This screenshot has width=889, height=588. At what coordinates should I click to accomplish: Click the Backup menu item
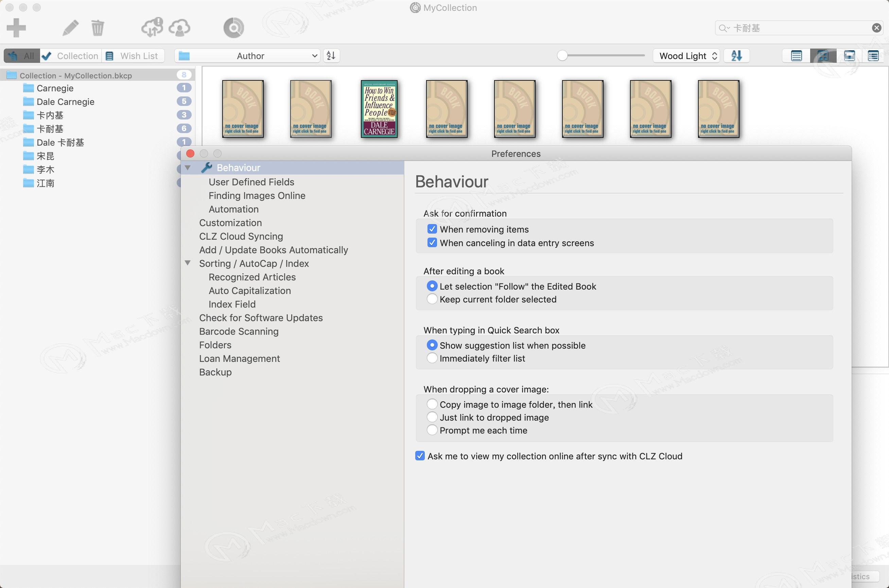point(215,372)
